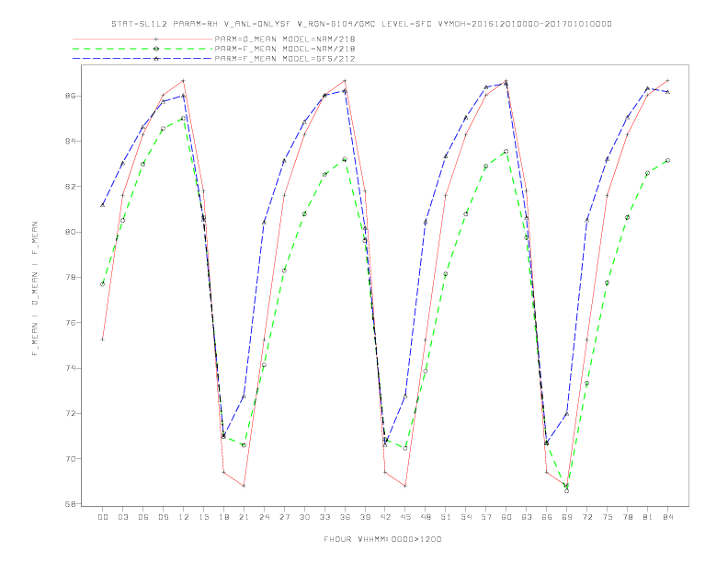The height and width of the screenshot is (563, 728).
Task: Click the x-axis tick label 33
Action: pyautogui.click(x=324, y=517)
